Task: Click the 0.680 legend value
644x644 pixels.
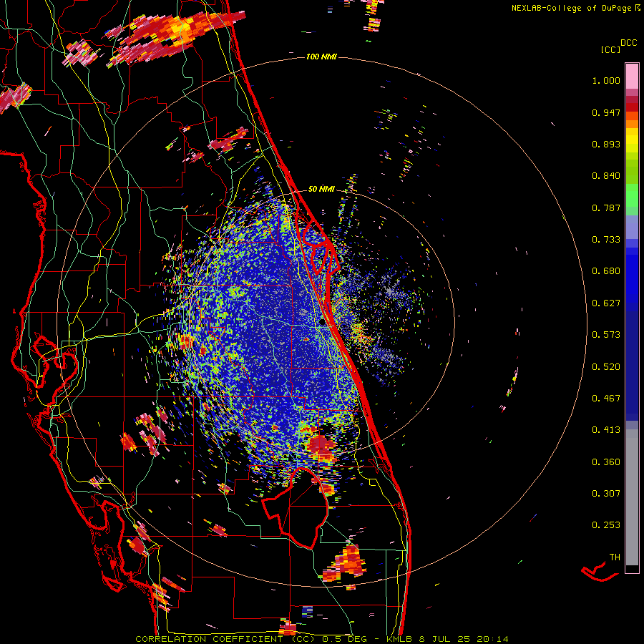Action: coord(606,271)
